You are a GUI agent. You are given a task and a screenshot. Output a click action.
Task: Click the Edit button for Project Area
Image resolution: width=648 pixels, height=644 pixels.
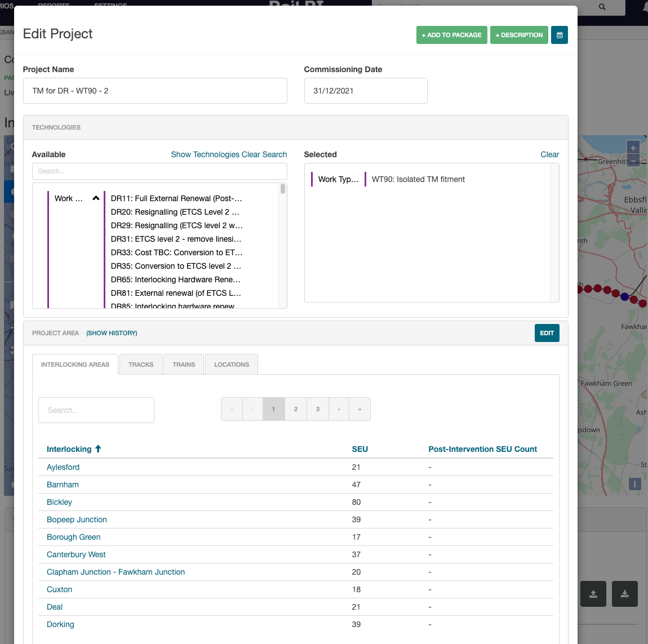547,333
